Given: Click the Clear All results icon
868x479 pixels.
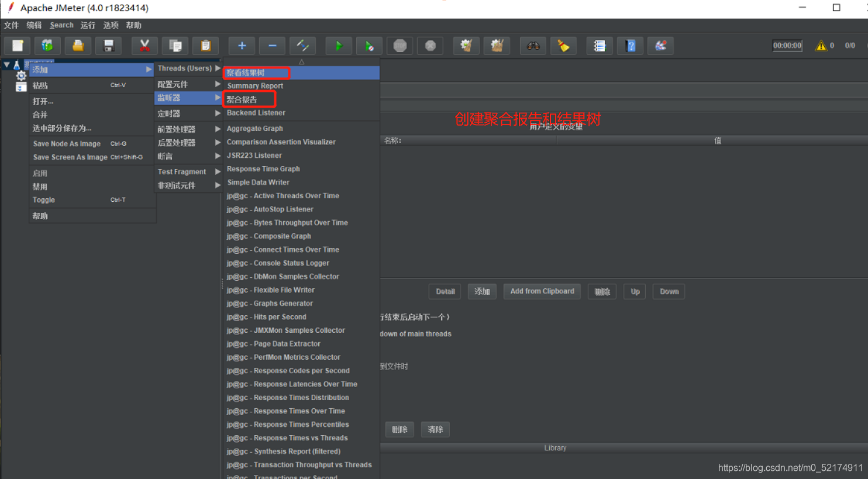Looking at the screenshot, I should pos(497,46).
